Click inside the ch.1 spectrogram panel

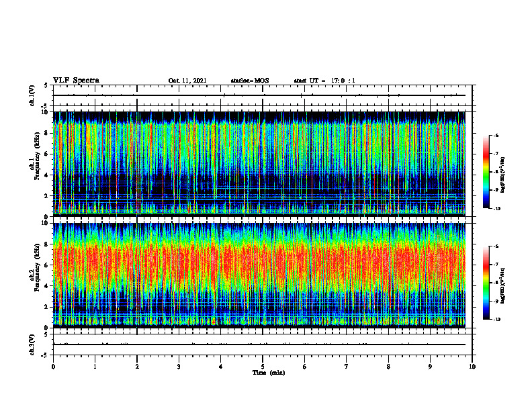(259, 164)
